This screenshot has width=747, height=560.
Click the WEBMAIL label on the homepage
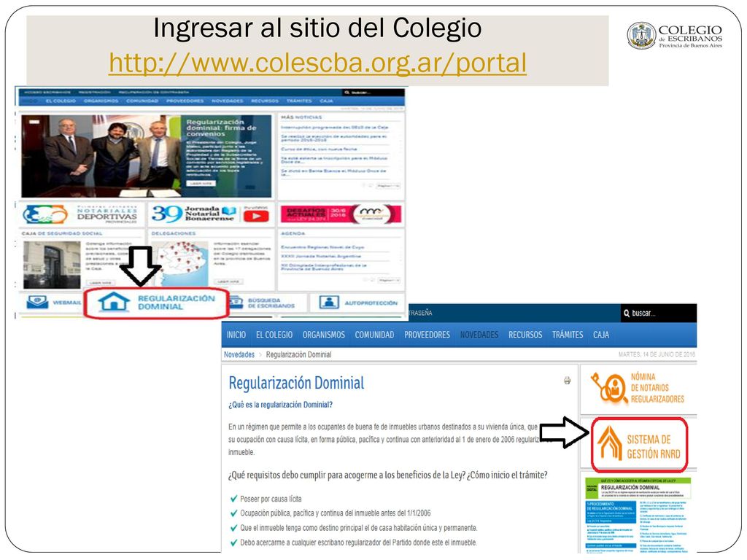tap(66, 303)
